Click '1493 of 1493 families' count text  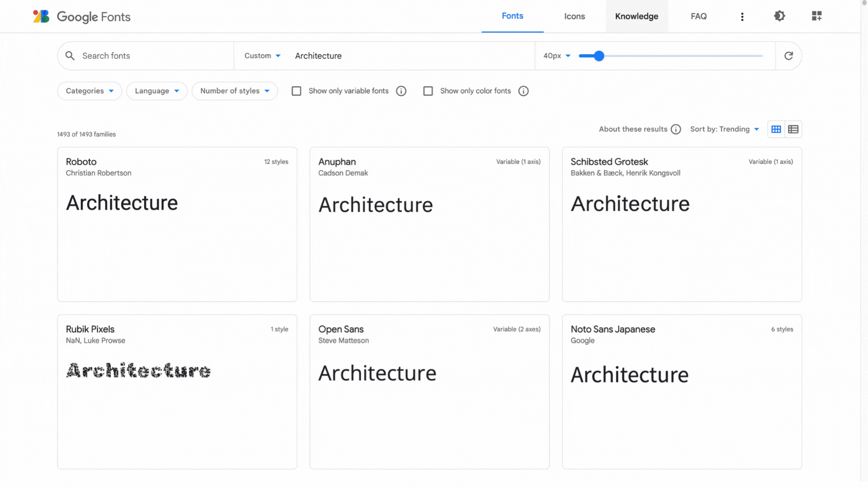point(86,135)
